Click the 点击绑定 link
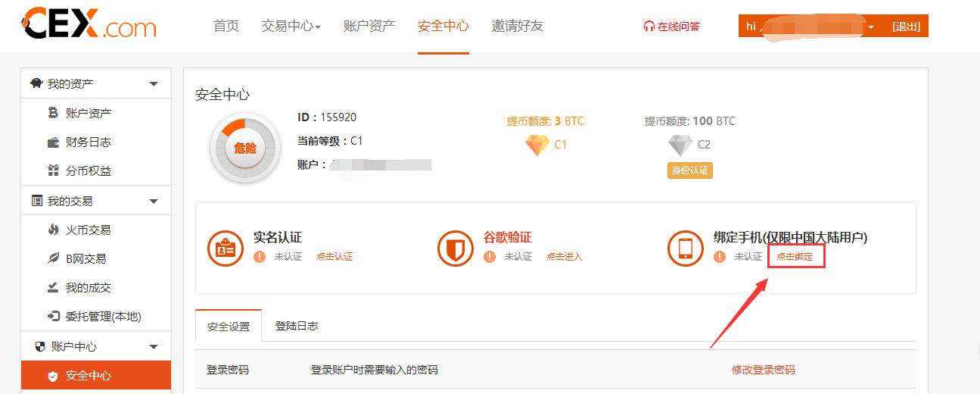This screenshot has width=980, height=394. 795,257
